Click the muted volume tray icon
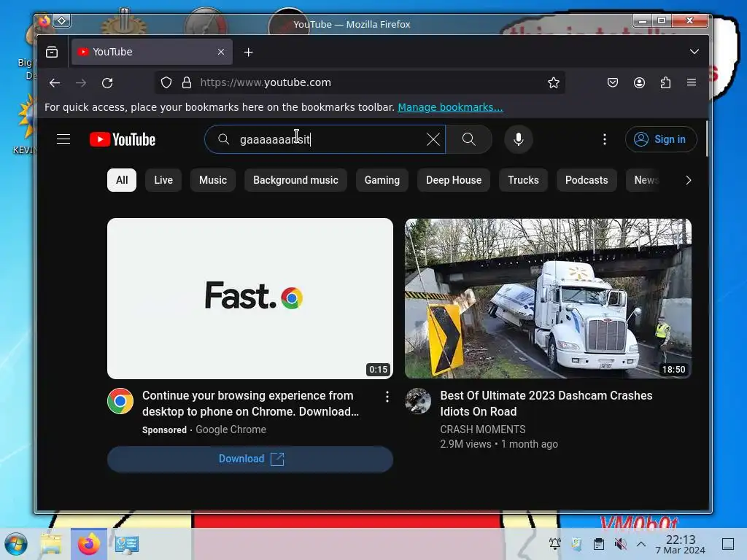 click(620, 544)
